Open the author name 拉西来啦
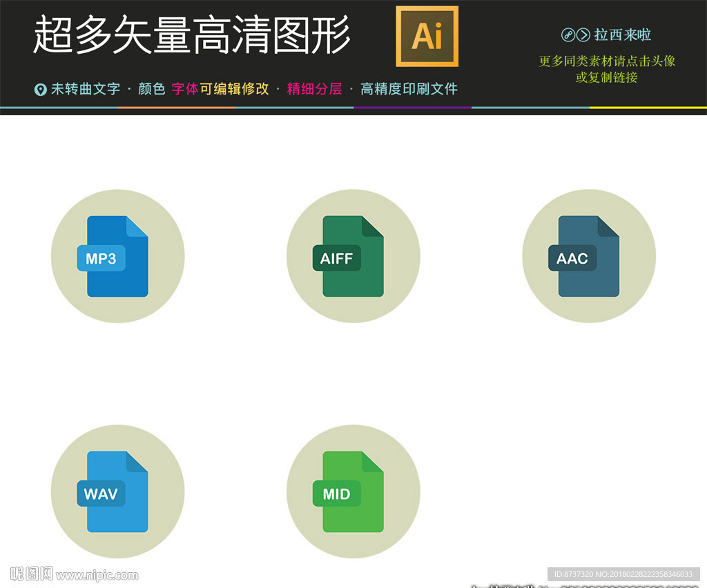Viewport: 707px width, 588px height. pos(622,35)
